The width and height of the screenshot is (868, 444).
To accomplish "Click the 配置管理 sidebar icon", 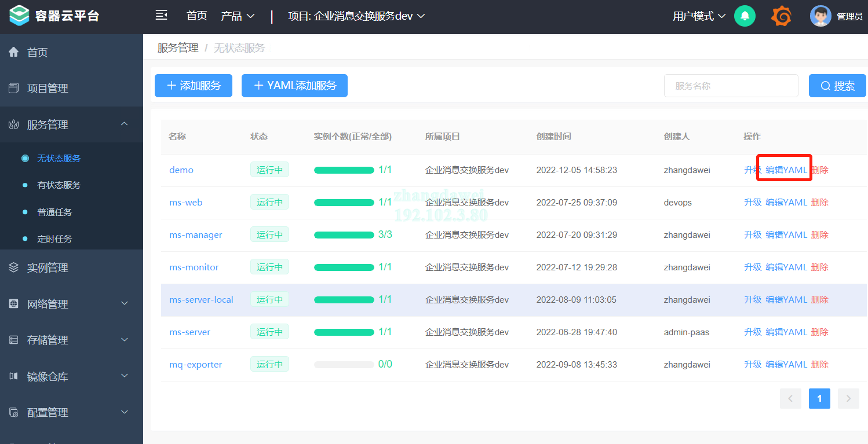I will coord(14,412).
